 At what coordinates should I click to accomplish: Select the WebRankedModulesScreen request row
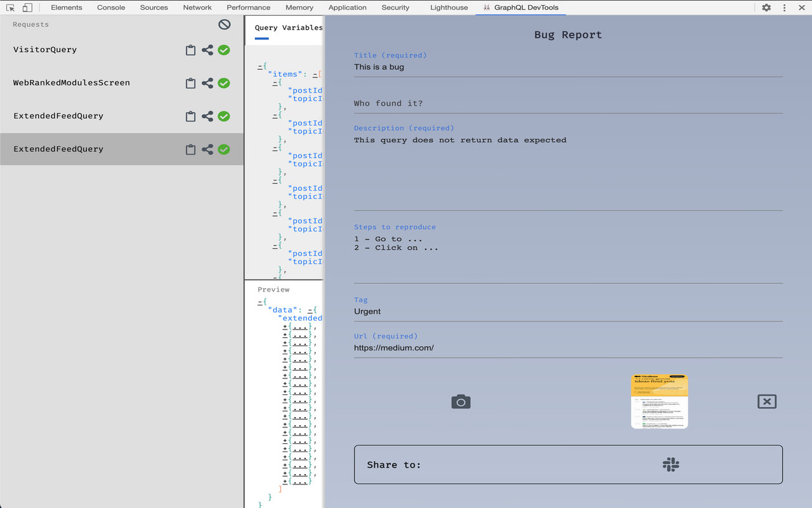[x=122, y=83]
